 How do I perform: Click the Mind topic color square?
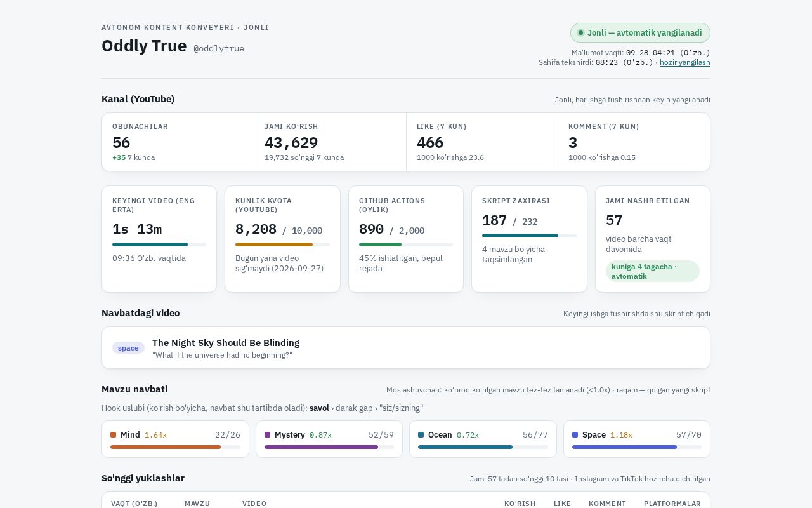click(x=114, y=435)
